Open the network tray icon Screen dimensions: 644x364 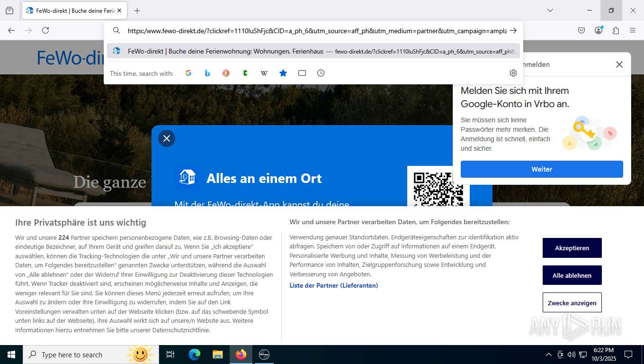pos(583,355)
